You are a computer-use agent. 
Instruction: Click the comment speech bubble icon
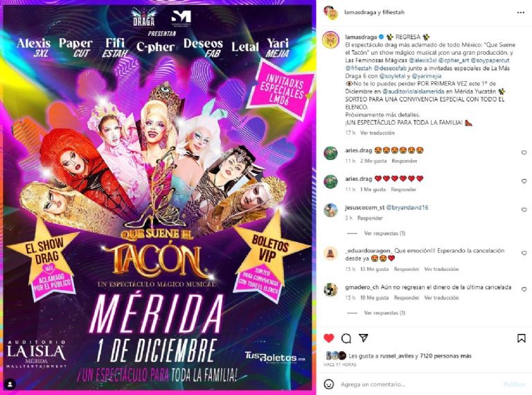[x=346, y=338]
